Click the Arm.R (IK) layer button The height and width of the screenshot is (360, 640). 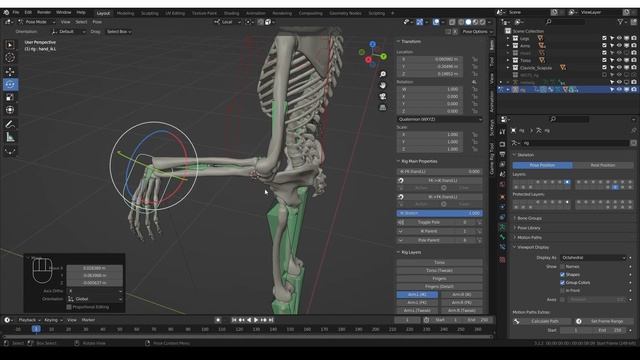coord(462,294)
